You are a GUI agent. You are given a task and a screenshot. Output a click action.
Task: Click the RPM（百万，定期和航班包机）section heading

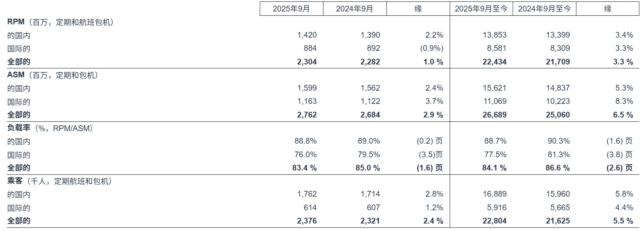60,22
